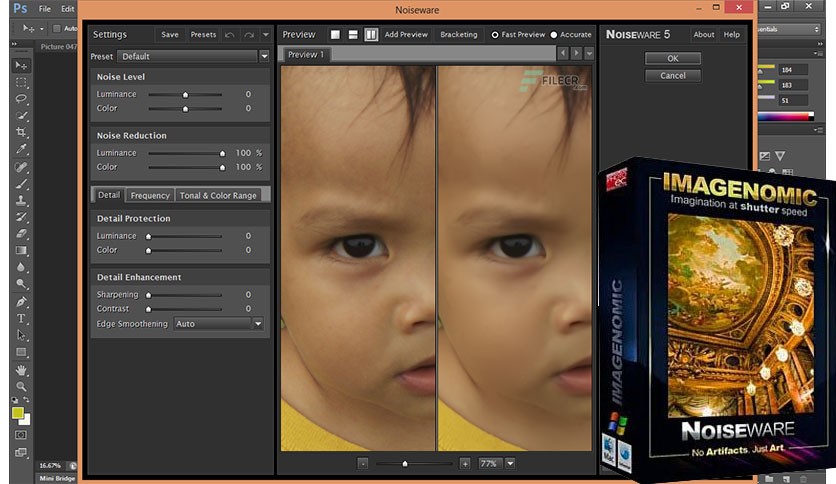Viewport: 836px width, 484px height.
Task: Zoom out preview with minus button
Action: pos(363,464)
